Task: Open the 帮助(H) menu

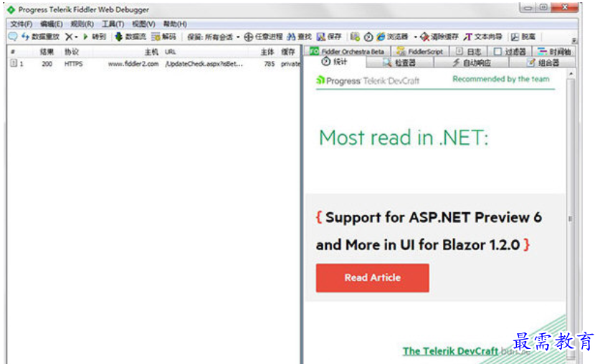Action: pyautogui.click(x=175, y=24)
